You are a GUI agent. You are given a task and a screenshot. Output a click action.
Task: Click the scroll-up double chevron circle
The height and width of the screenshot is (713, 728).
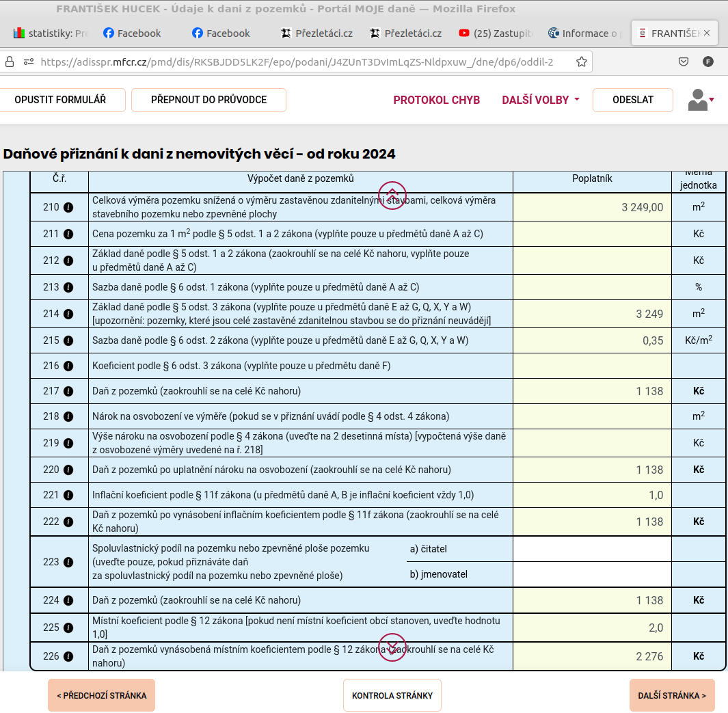tap(392, 196)
